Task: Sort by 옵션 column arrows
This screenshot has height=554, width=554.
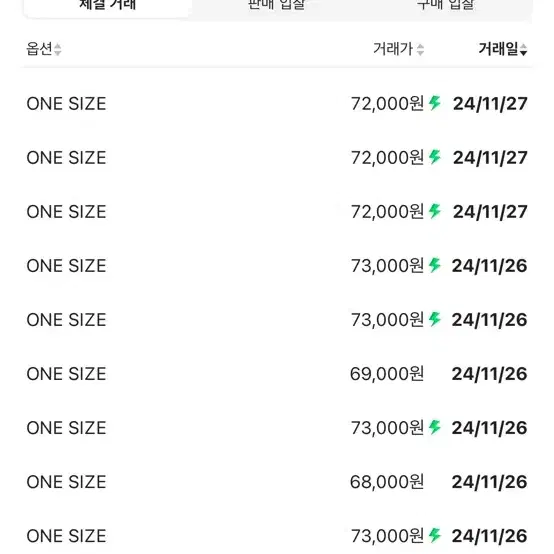Action: pyautogui.click(x=57, y=49)
